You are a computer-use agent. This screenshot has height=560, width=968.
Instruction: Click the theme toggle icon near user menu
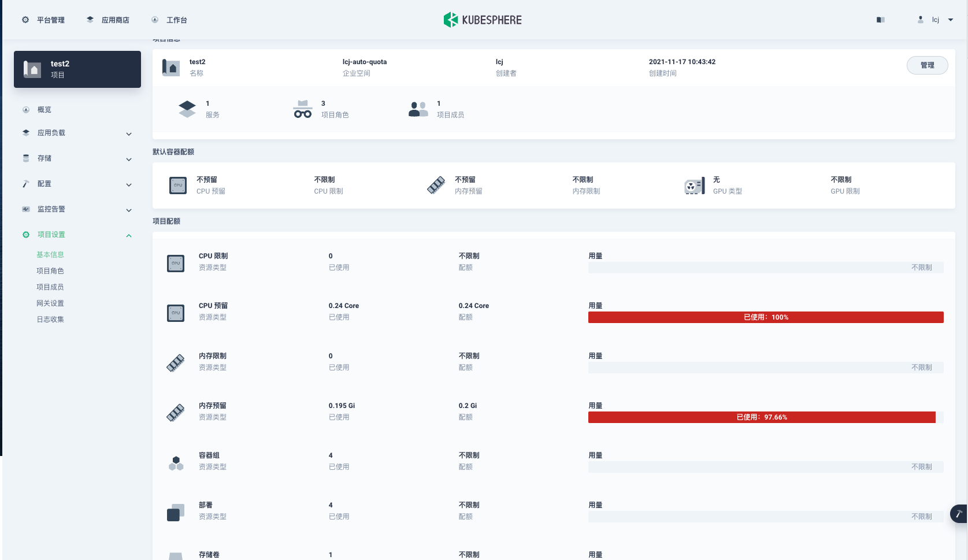click(881, 20)
